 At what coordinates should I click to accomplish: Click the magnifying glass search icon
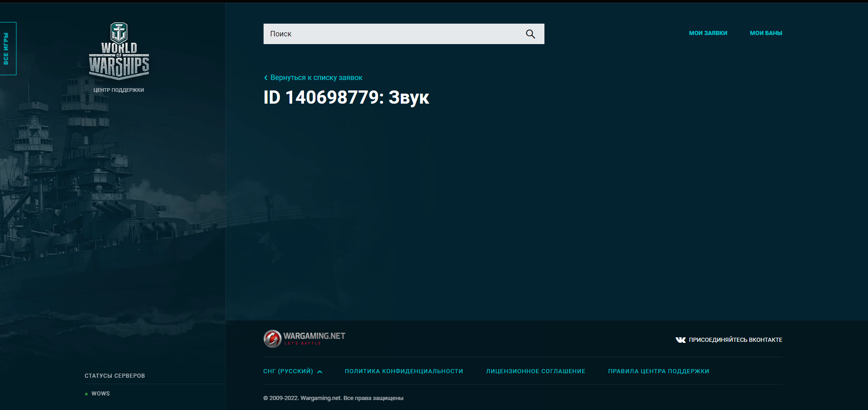click(x=530, y=34)
